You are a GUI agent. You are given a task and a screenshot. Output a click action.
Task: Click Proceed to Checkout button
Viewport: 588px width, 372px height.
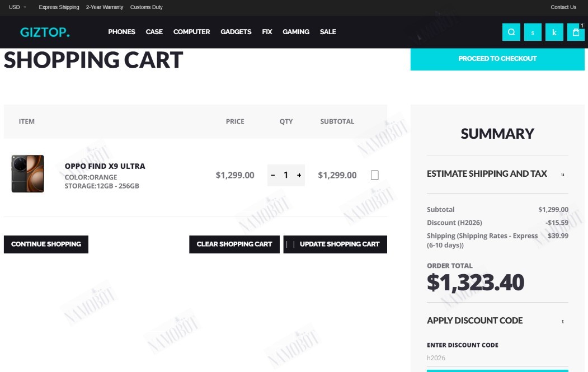[497, 59]
